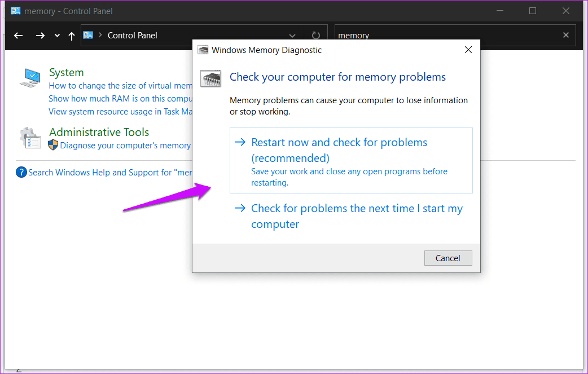Close the Windows Memory Diagnostic dialog
588x374 pixels.
pyautogui.click(x=468, y=50)
